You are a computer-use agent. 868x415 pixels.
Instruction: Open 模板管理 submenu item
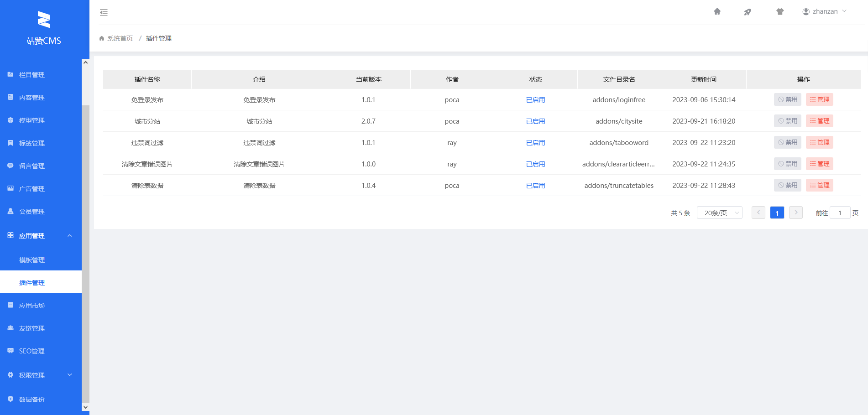(x=41, y=260)
